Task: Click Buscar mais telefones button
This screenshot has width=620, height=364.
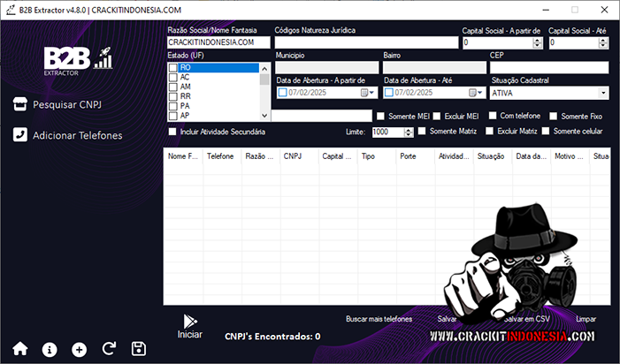Action: [x=379, y=318]
